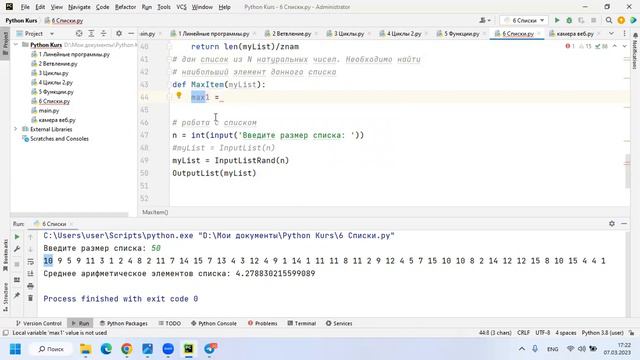
Task: Open Version Control tool window
Action: point(39,323)
